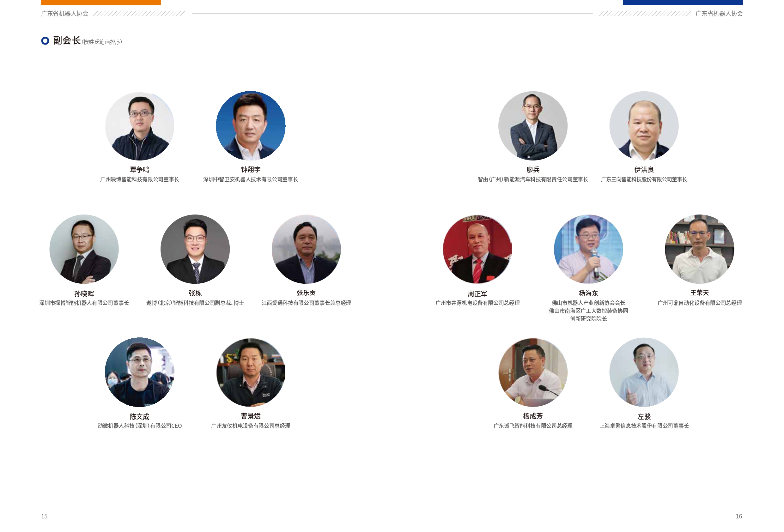Click the portrait above the name 廖兵
This screenshot has width=784, height=532.
[x=533, y=126]
